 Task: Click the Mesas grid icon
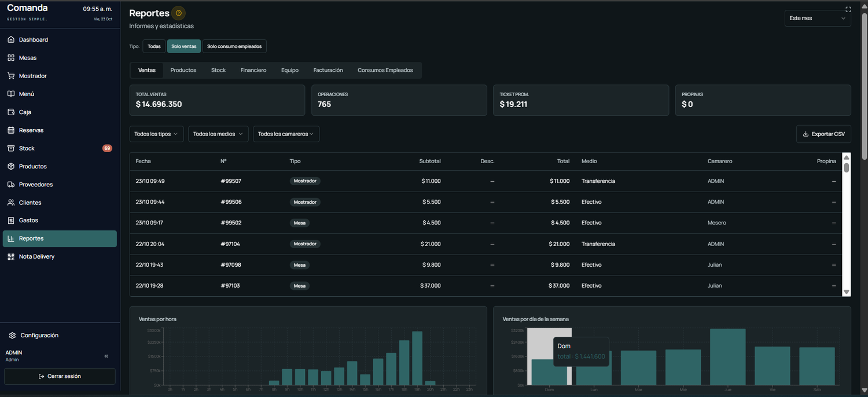[11, 58]
